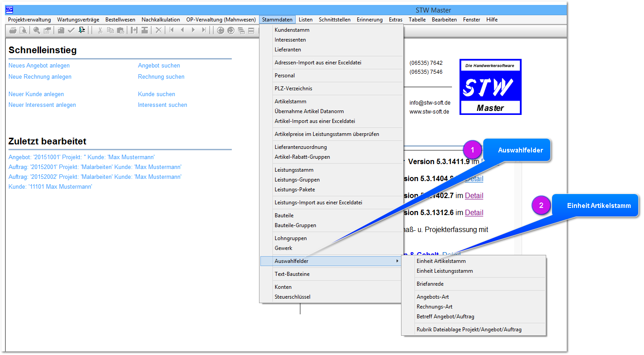The width and height of the screenshot is (644, 355).
Task: Click the globe forward navigation icon
Action: pos(231,30)
